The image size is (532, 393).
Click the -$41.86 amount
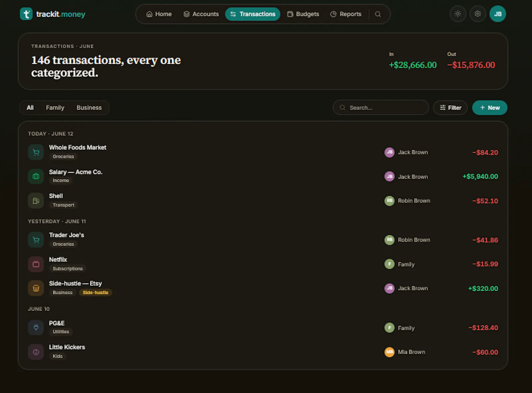(485, 240)
